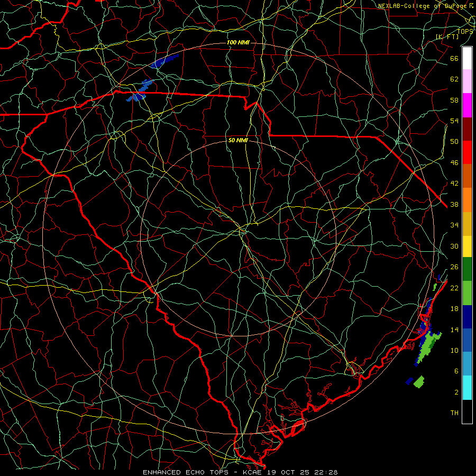Viewport: 476px width, 476px height.
Task: Click the dark orange legend swatch
Action: (x=467, y=176)
